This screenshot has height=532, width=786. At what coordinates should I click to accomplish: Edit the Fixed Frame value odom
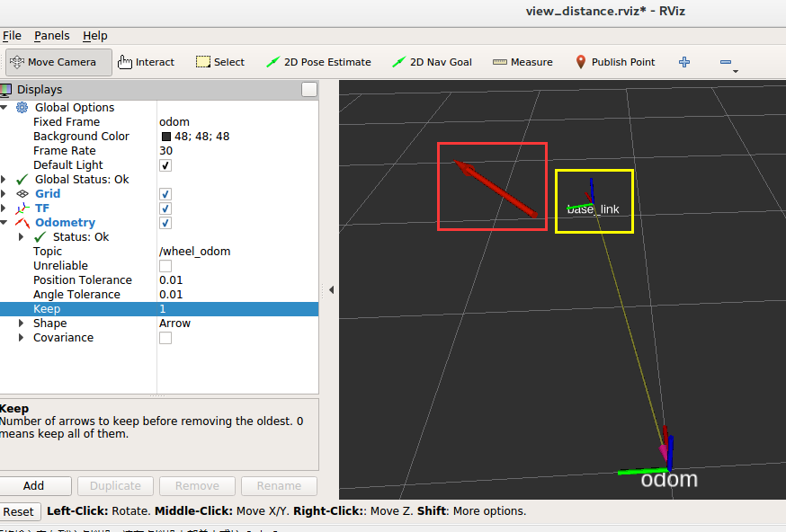(x=238, y=122)
